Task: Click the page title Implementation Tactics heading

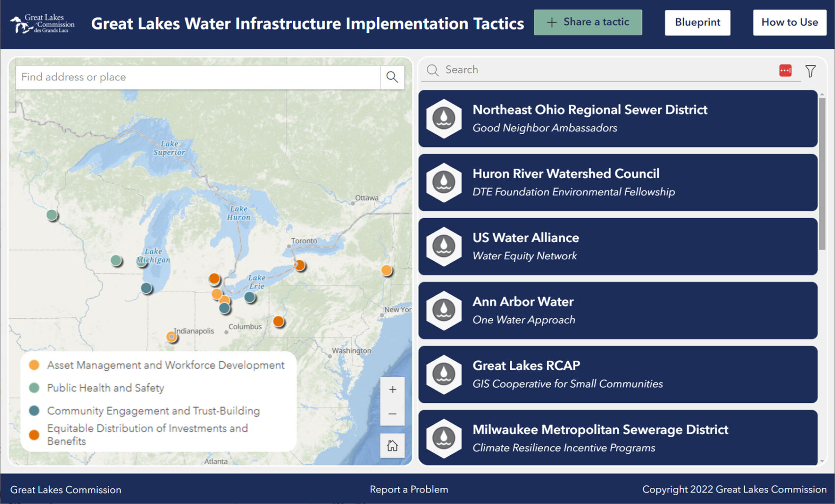Action: pos(307,24)
